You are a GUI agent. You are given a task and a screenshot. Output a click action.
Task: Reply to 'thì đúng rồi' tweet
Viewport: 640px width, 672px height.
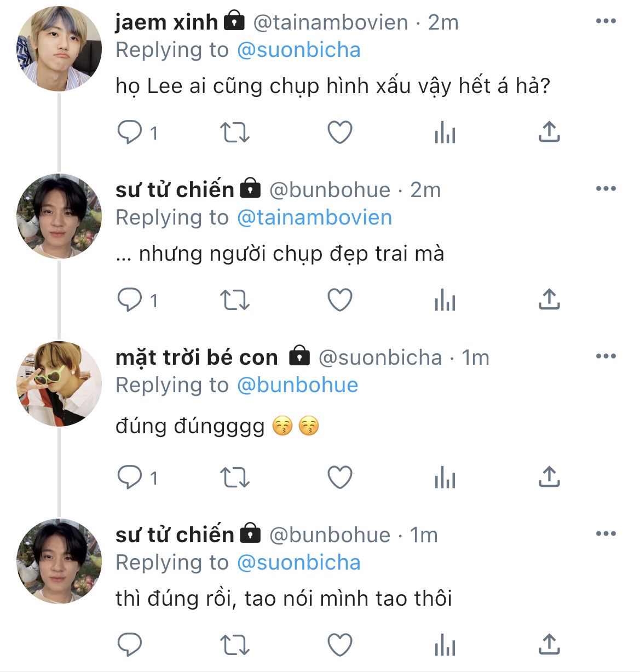tap(130, 645)
